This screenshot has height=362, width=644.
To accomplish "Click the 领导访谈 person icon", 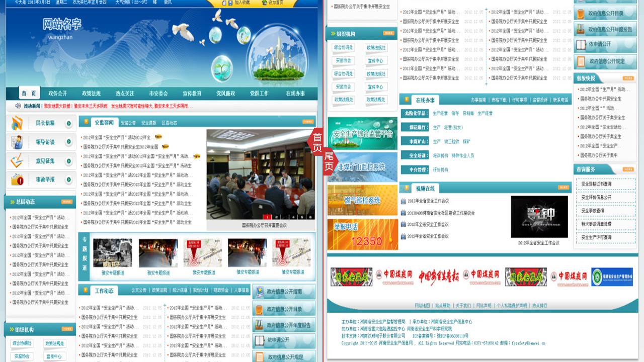I will [17, 142].
